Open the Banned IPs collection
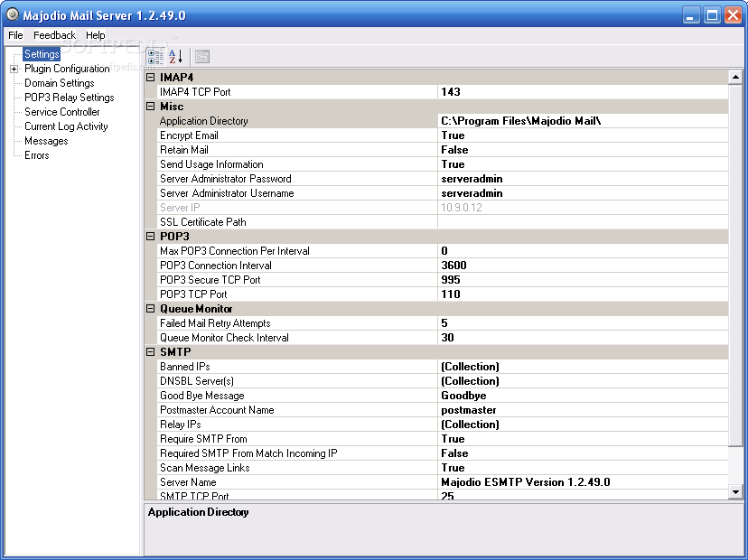 coord(583,367)
